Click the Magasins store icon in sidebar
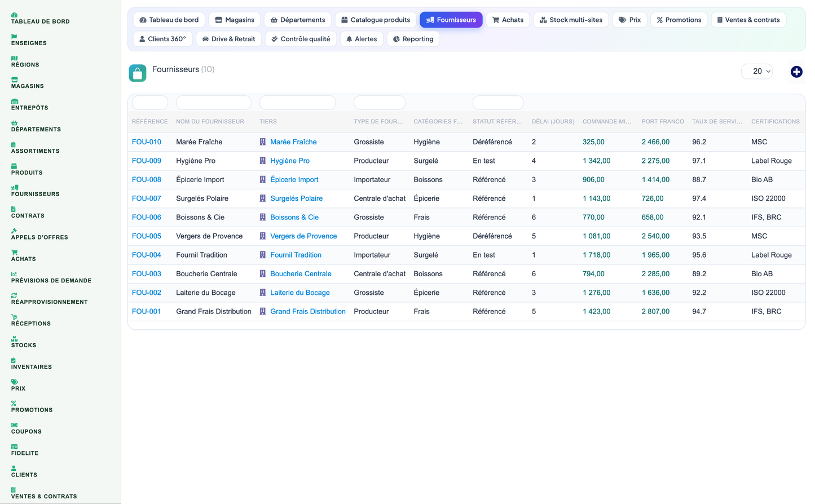This screenshot has width=815, height=504. (x=14, y=79)
